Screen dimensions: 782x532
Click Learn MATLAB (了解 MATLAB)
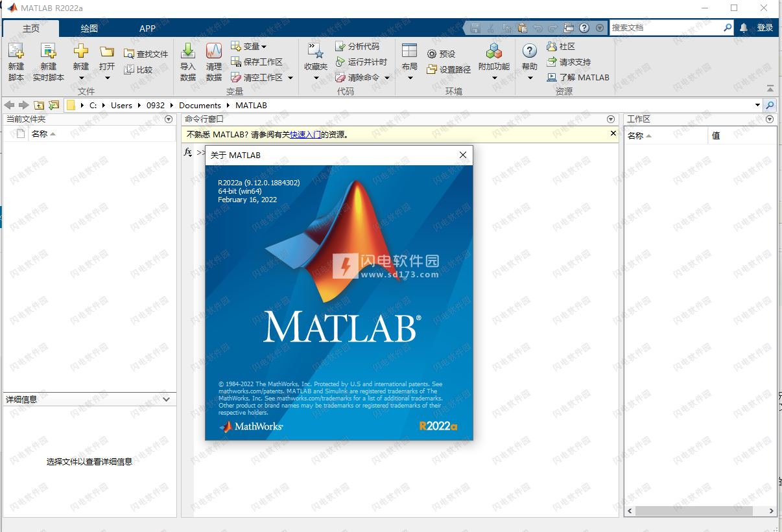578,77
